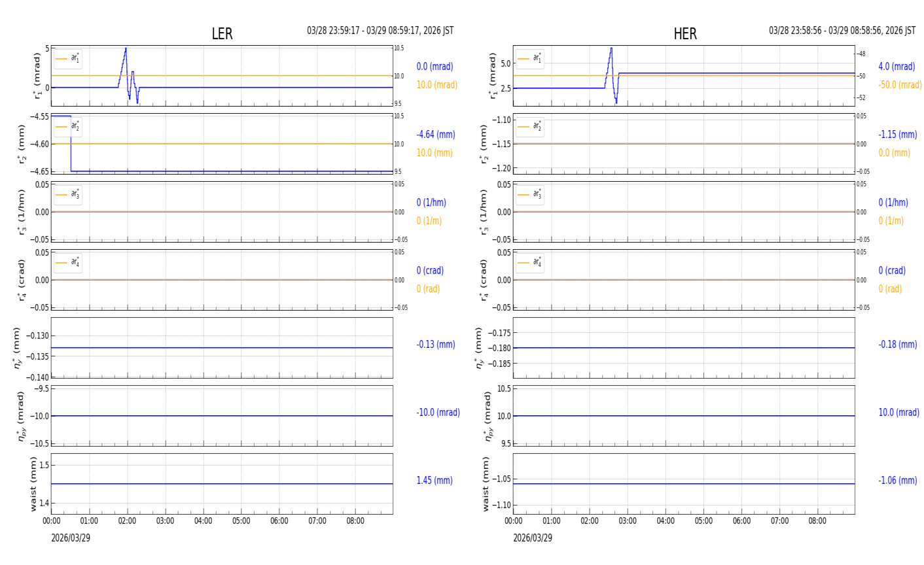Click the -0.18 (mm) HER dispersion value
The image size is (924, 565).
(897, 345)
